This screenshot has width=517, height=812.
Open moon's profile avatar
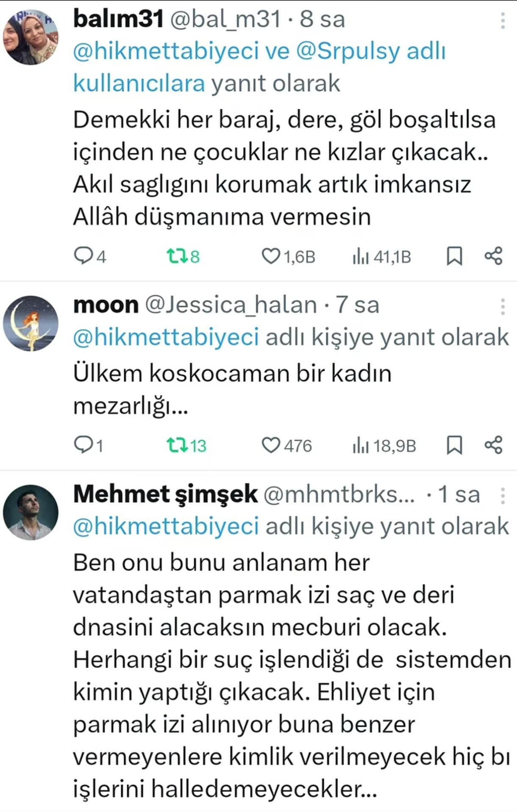coord(31,323)
